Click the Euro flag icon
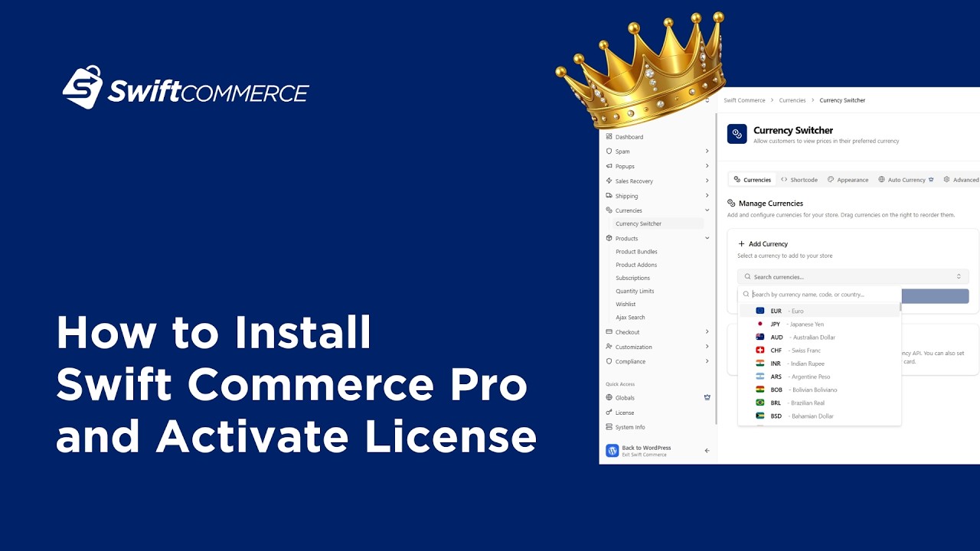The image size is (980, 551). click(x=760, y=311)
